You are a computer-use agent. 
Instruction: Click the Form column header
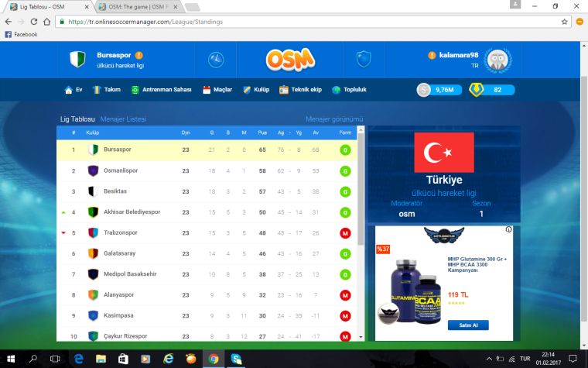[x=345, y=132]
